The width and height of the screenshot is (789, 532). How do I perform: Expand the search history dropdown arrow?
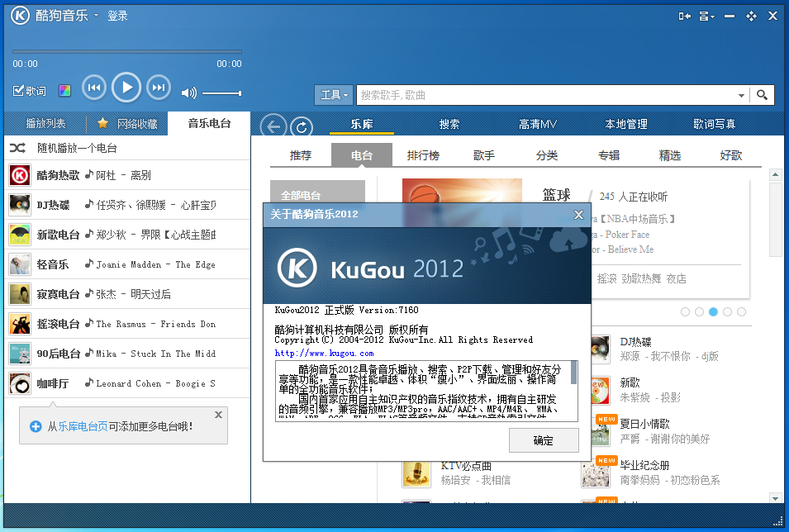tap(741, 95)
